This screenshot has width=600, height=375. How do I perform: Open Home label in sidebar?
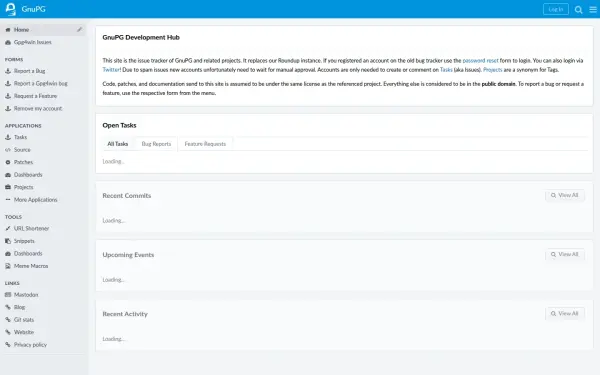[21, 29]
